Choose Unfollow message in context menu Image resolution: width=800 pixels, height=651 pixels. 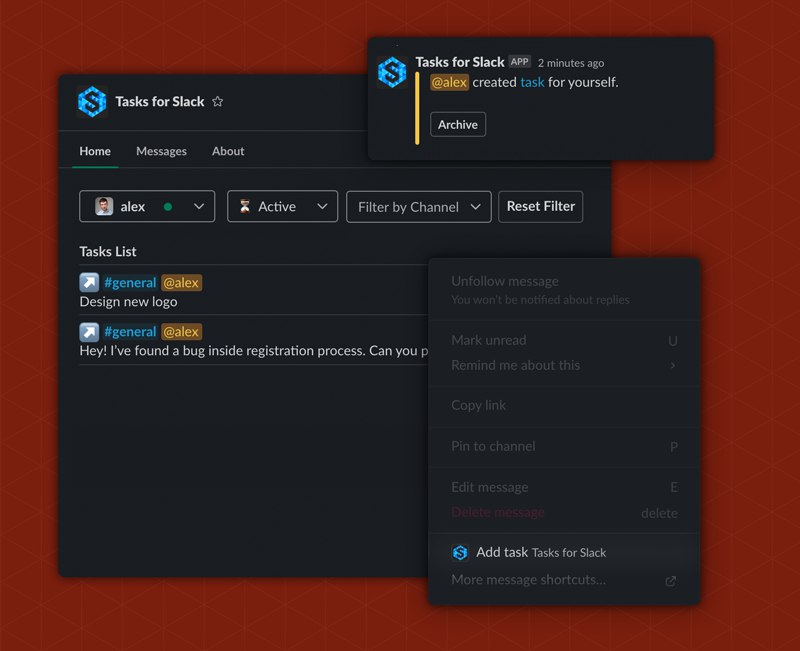pos(564,290)
